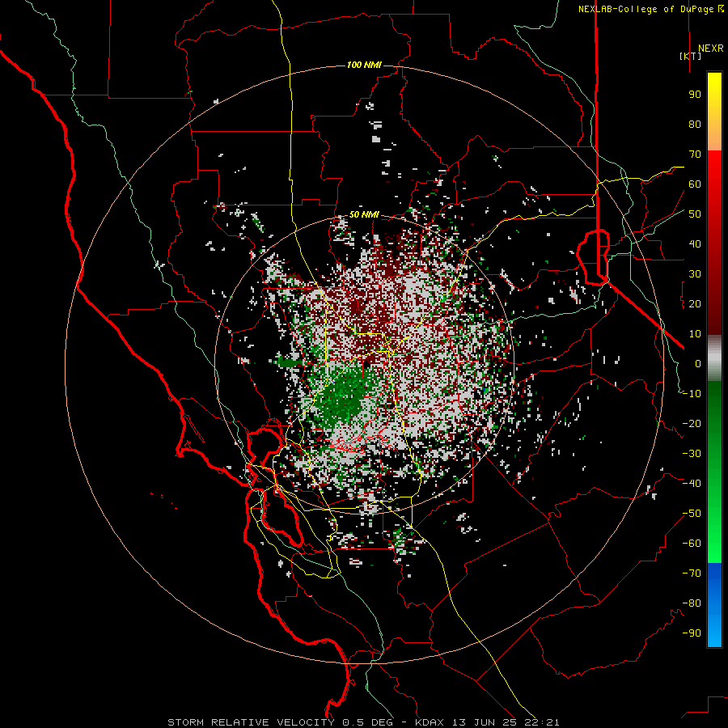
Task: Click the -50 scale label
Action: 692,514
